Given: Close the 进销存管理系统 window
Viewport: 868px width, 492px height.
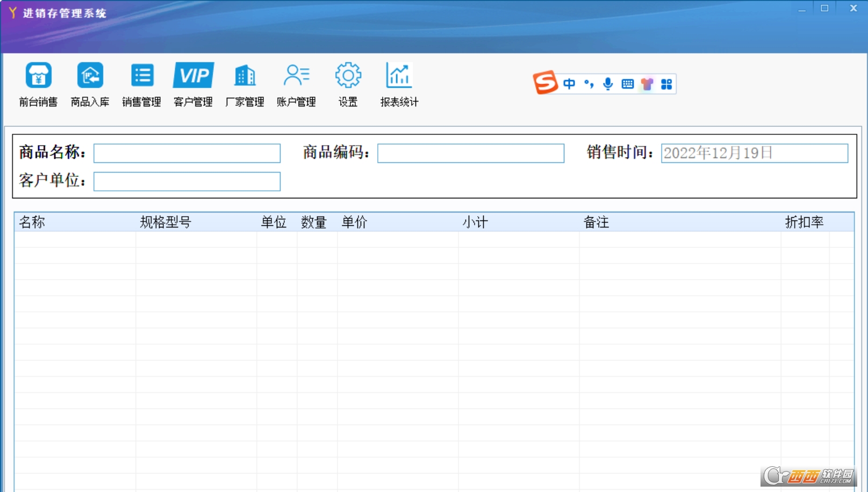Looking at the screenshot, I should [853, 8].
